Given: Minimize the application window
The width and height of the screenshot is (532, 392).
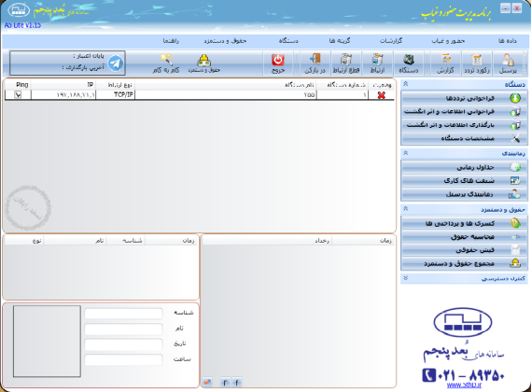Looking at the screenshot, I should (505, 8).
